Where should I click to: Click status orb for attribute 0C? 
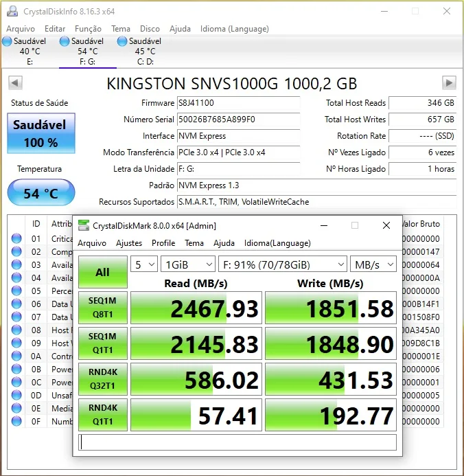coord(16,382)
